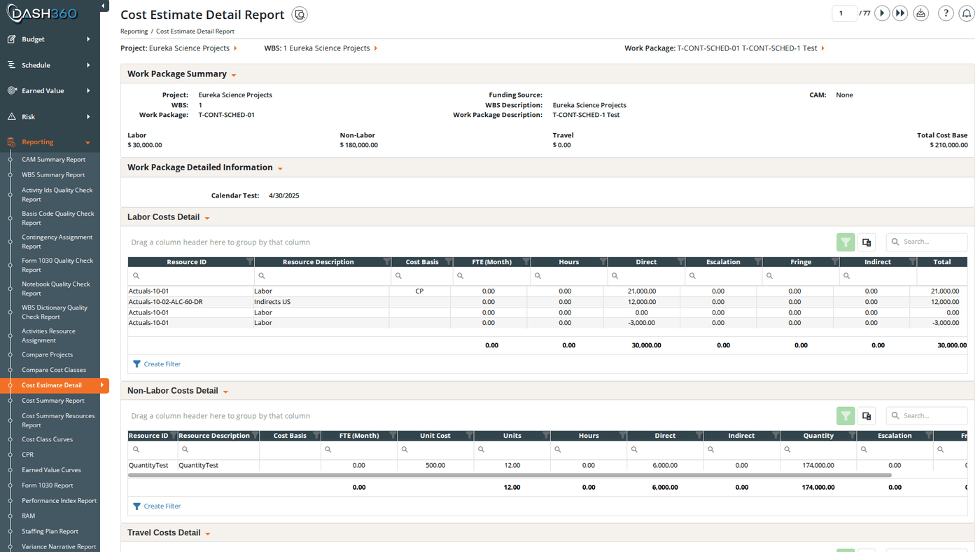Sort Labor grid by Total column header
The image size is (980, 552).
tap(941, 262)
